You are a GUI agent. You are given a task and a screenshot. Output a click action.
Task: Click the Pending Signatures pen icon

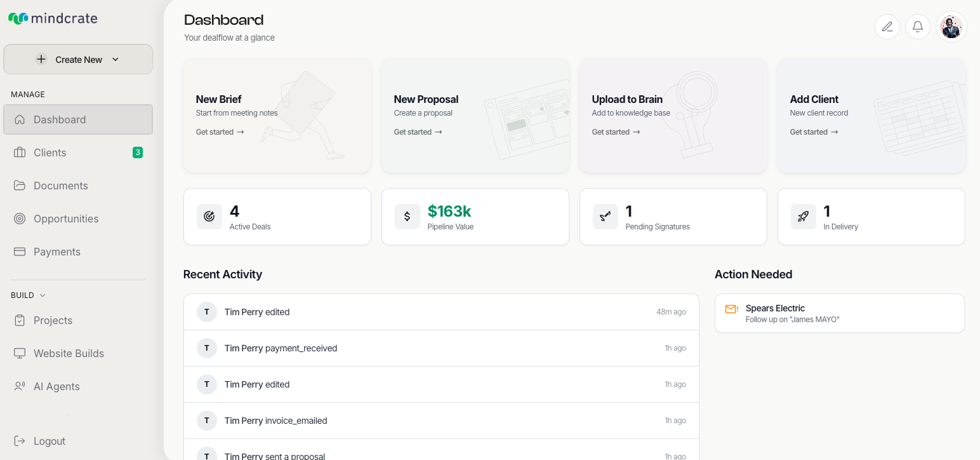pos(606,217)
